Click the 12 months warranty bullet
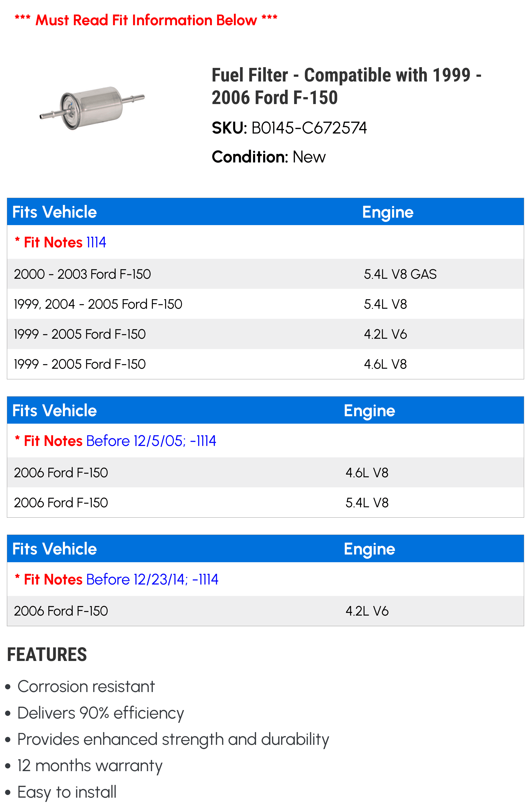 [90, 766]
